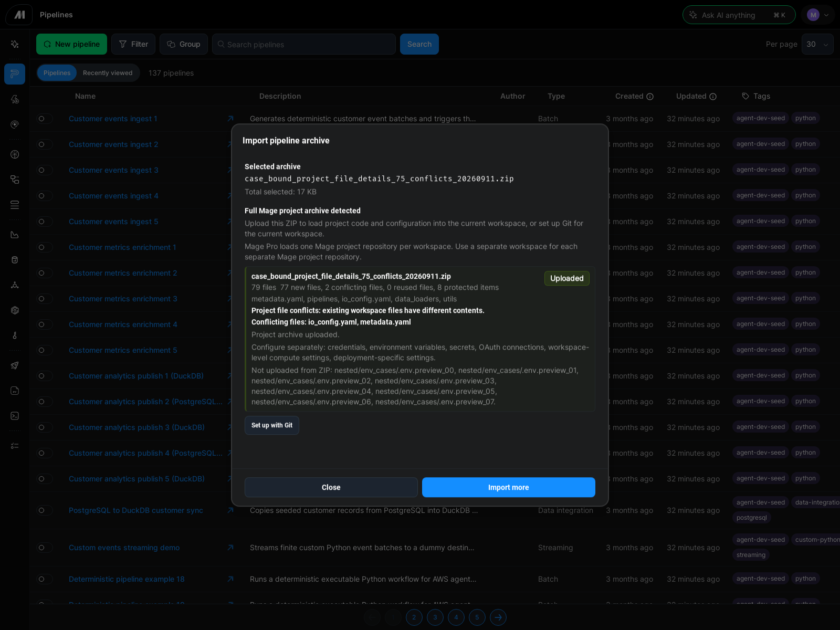Open the Group options button
840x630 pixels.
pyautogui.click(x=184, y=44)
